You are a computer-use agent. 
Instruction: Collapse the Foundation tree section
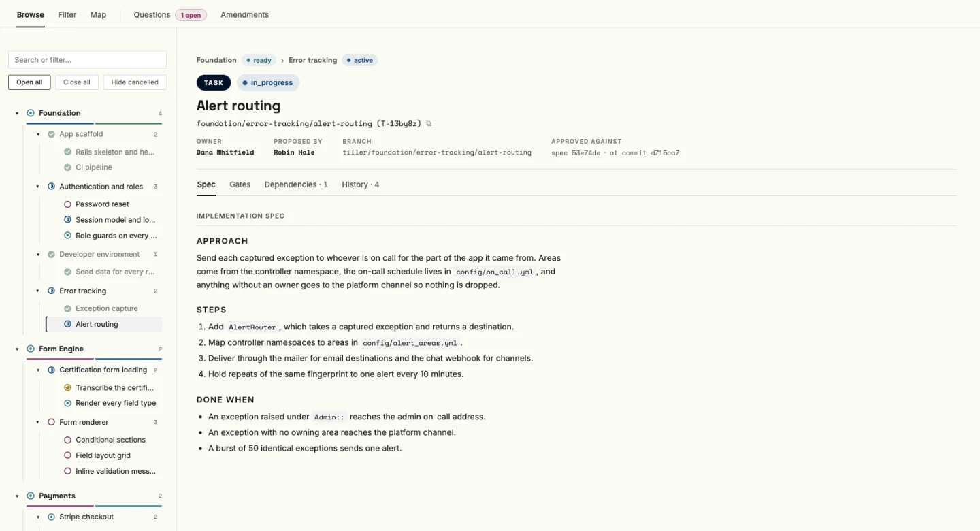click(x=17, y=113)
